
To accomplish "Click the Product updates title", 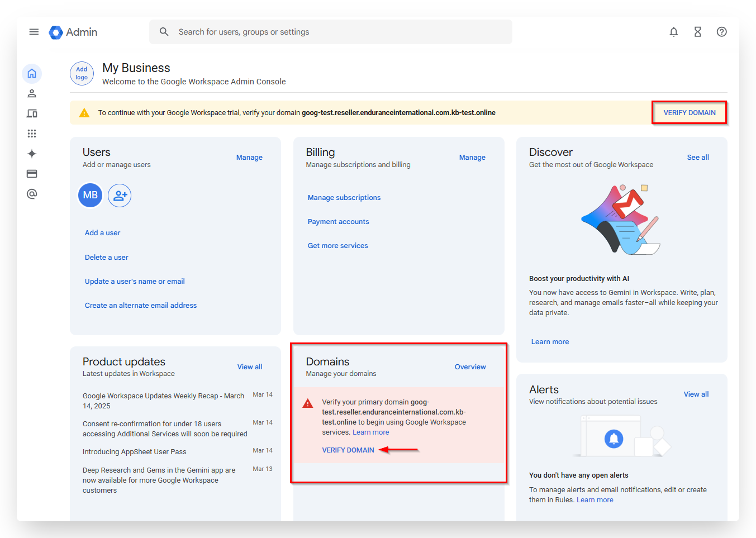I will coord(124,361).
